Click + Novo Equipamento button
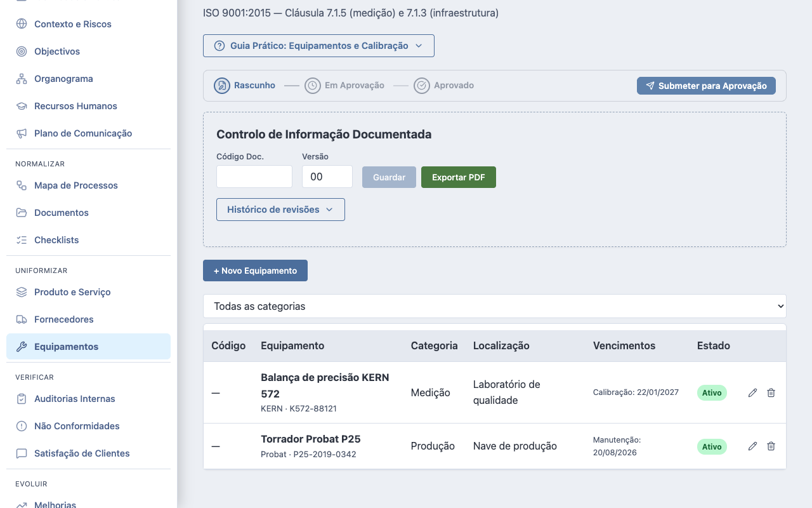 tap(255, 271)
